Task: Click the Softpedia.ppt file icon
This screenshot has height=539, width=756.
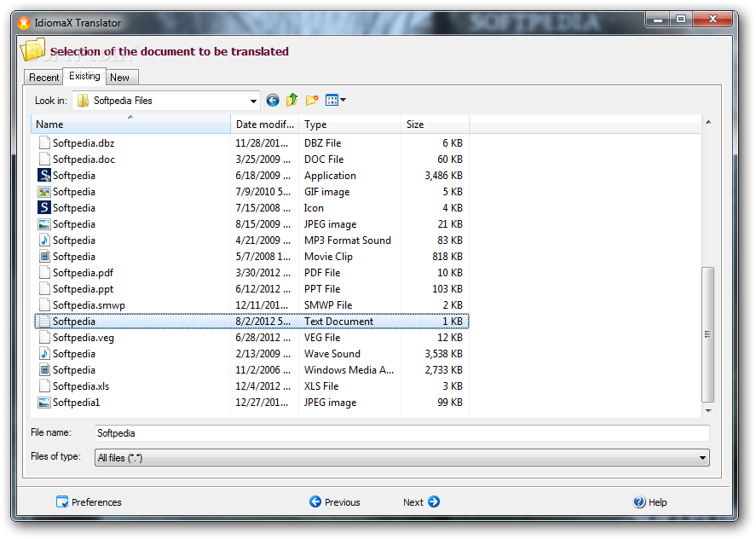Action: 44,288
